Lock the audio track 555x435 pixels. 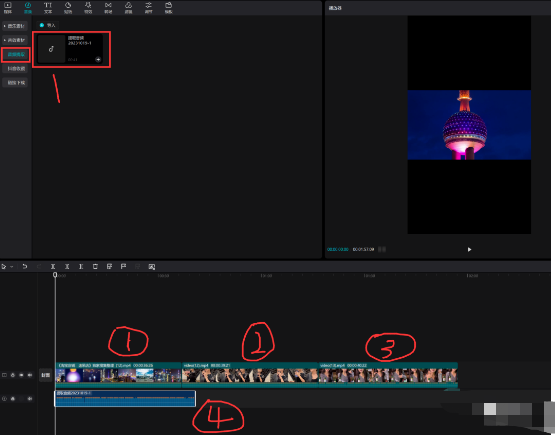[x=13, y=399]
